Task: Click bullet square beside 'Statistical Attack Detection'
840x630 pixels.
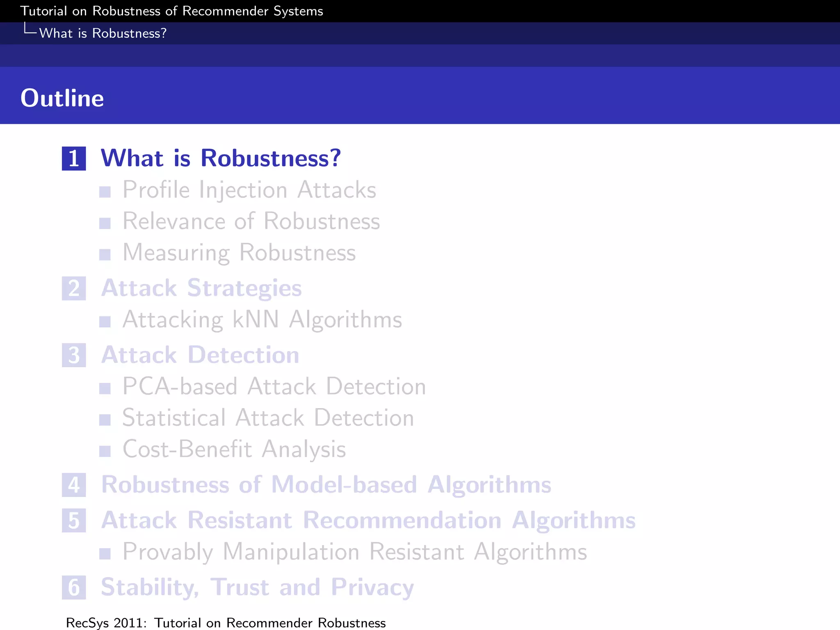Action: 105,420
